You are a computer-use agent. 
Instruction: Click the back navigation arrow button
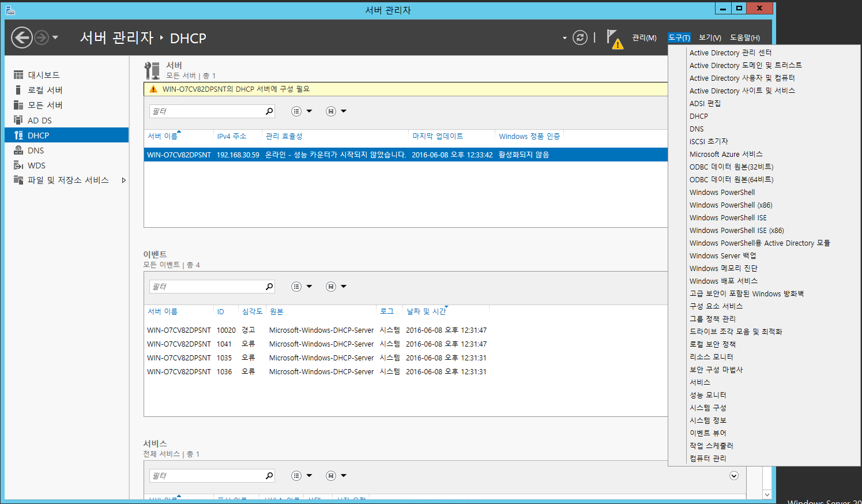[22, 38]
